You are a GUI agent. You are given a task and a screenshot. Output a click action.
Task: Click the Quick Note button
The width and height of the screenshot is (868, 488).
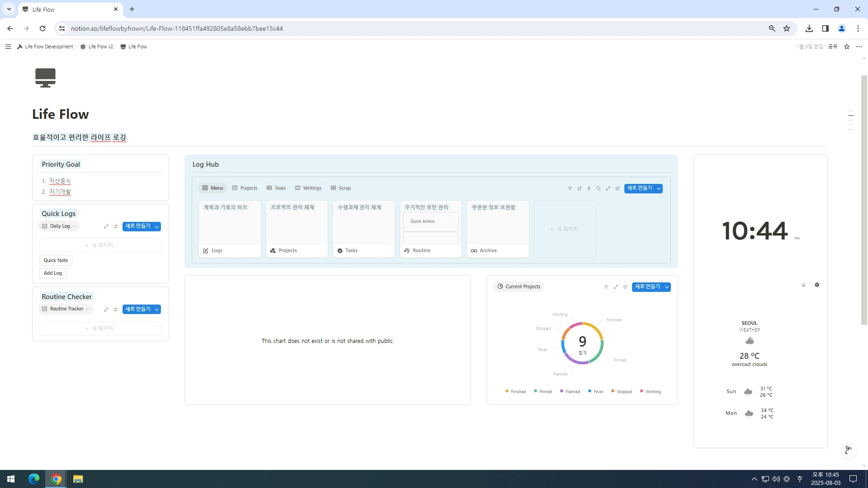point(56,260)
